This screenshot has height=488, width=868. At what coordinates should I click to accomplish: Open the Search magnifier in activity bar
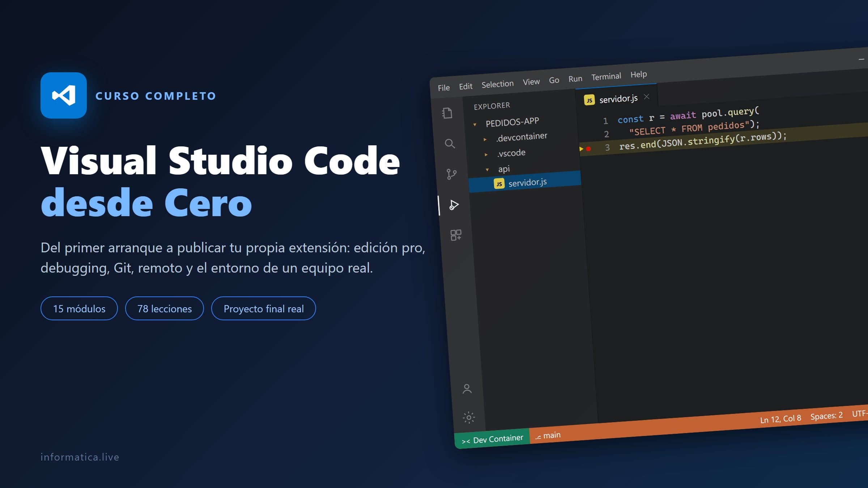click(450, 144)
